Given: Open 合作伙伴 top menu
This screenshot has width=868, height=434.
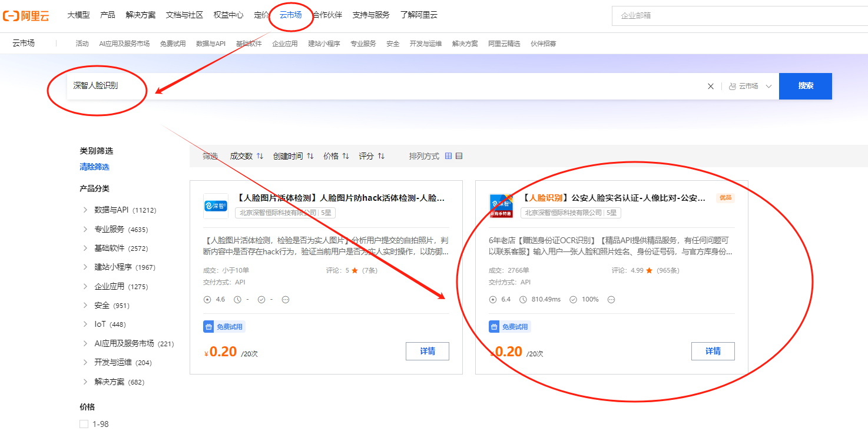Looking at the screenshot, I should point(327,15).
